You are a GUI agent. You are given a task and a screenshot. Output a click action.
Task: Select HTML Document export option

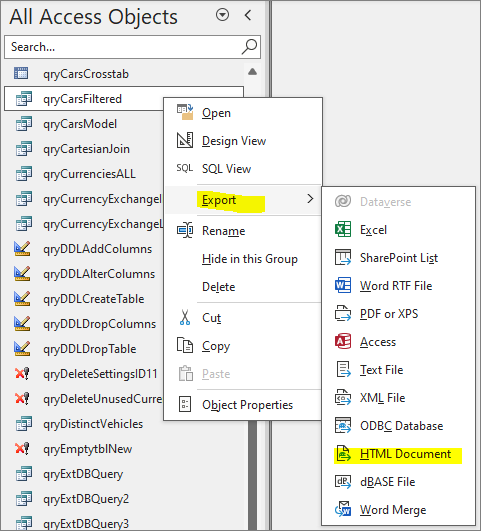398,454
